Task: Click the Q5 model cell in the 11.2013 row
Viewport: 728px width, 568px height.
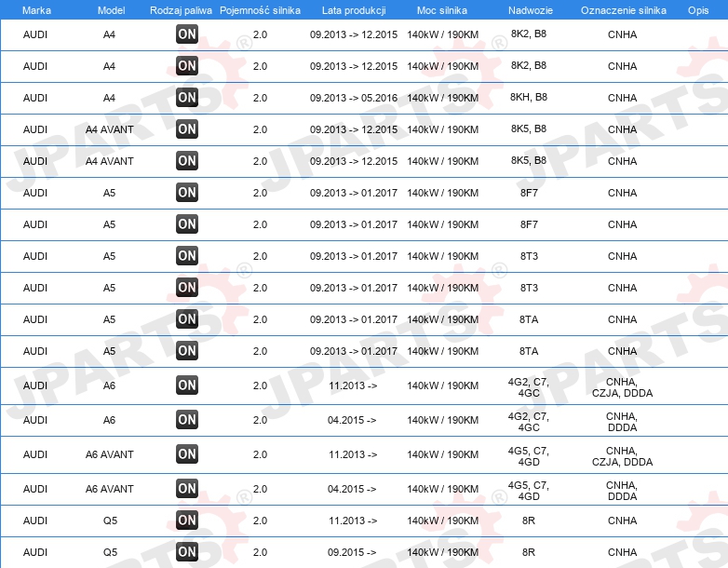Action: point(110,521)
